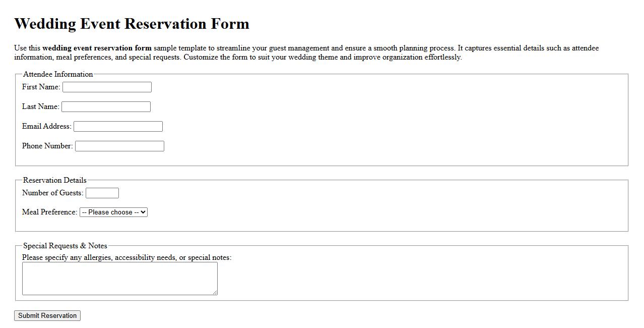Click the 'Reservation Details' section legend
Screen dimensions: 644x328
(54, 180)
